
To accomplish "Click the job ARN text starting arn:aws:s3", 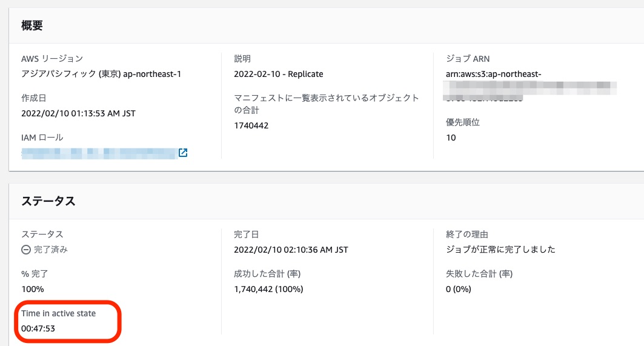I will (493, 74).
